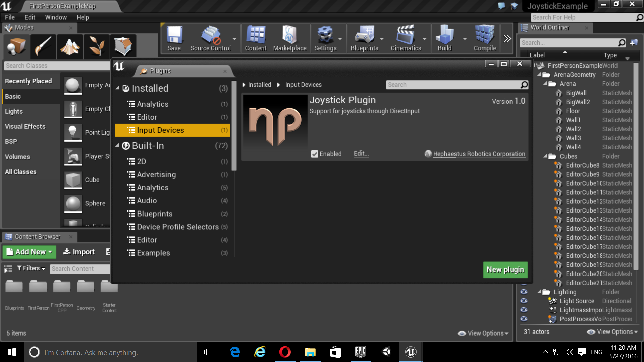Click the Compile toolbar icon

485,39
